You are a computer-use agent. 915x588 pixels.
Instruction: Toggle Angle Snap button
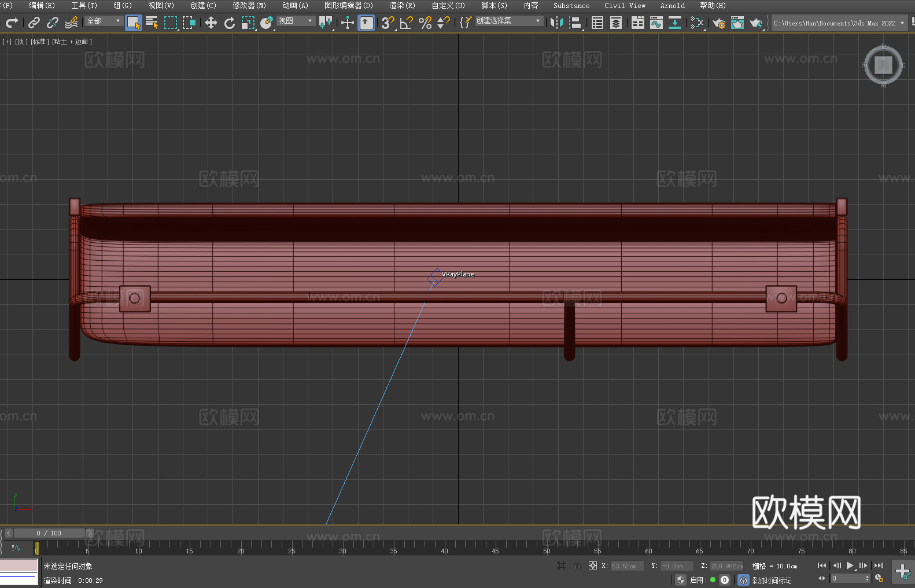407,23
